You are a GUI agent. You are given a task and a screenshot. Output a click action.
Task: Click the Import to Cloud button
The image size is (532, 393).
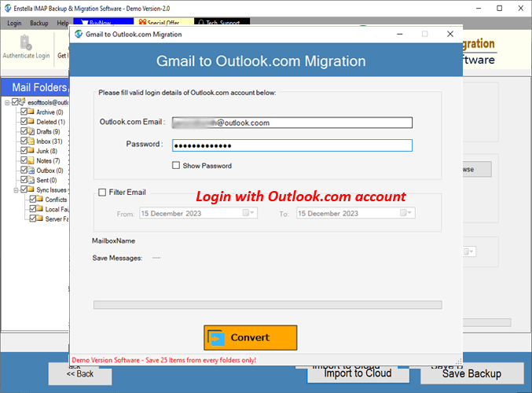tap(358, 373)
